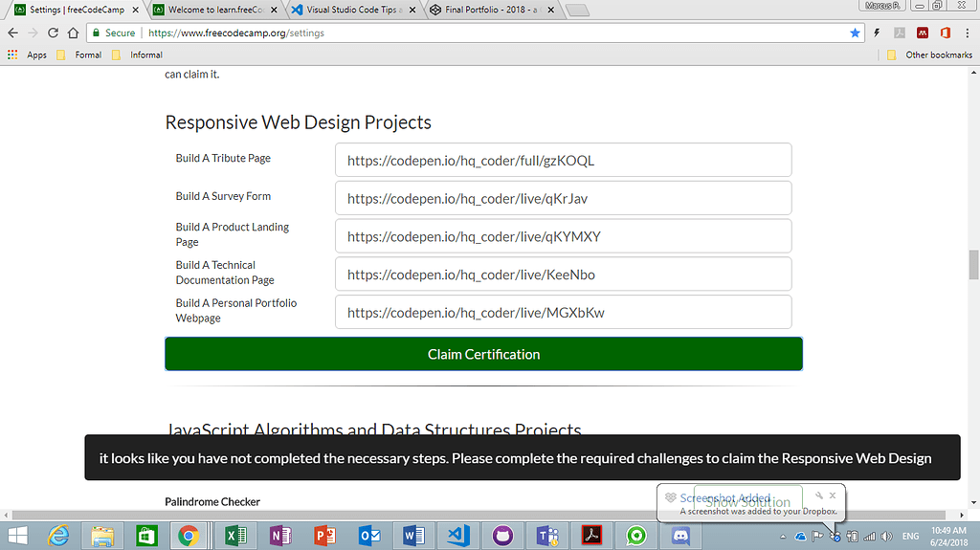The height and width of the screenshot is (550, 980).
Task: Click the lightning bolt extension icon
Action: (x=877, y=33)
